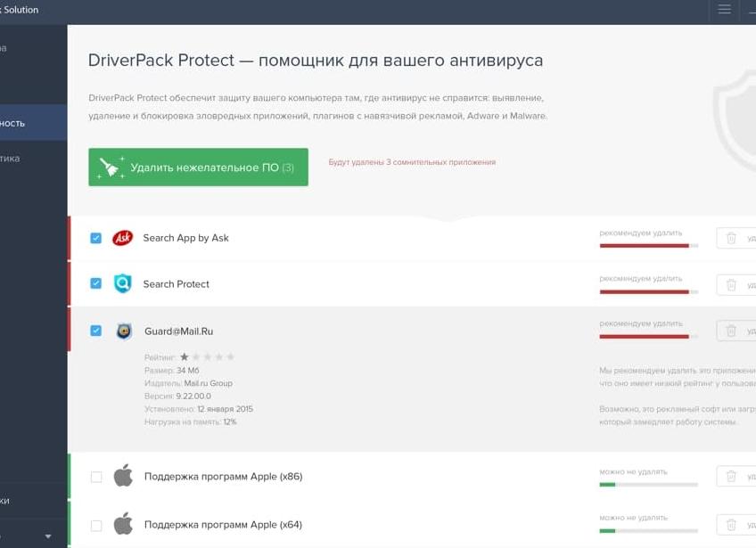Click Удалить нежелательное ПО button
756x548 pixels.
[198, 167]
